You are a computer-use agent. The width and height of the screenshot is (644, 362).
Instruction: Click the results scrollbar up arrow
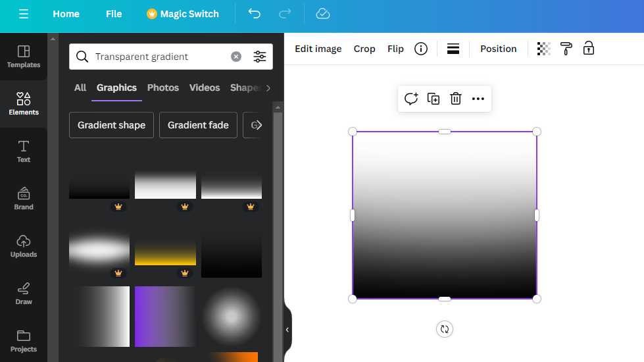click(278, 107)
